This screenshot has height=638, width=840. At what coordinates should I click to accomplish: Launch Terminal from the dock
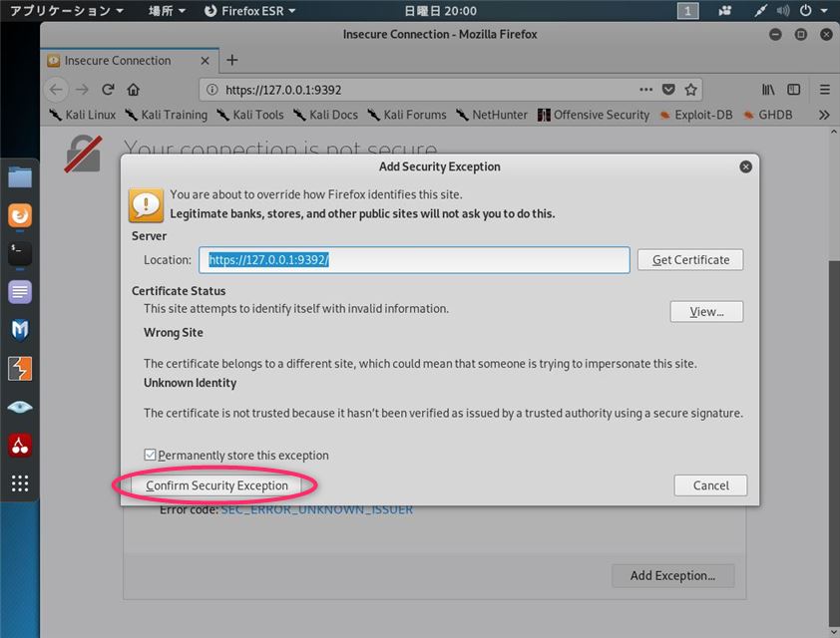20,253
